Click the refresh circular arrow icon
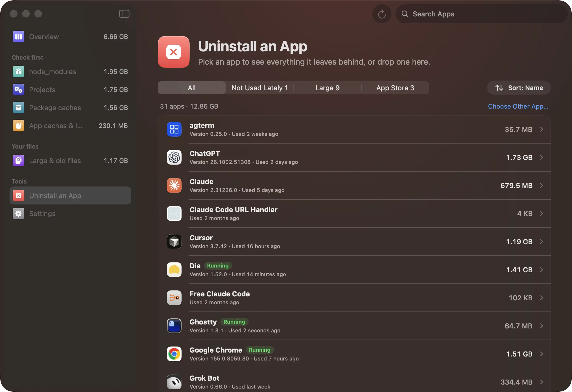Image resolution: width=572 pixels, height=392 pixels. 382,14
